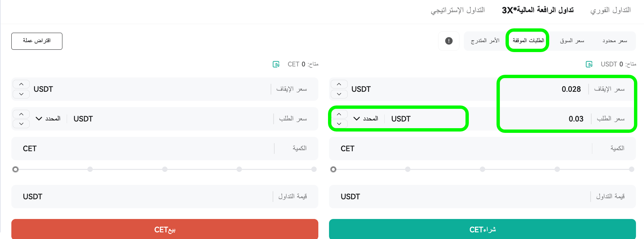The width and height of the screenshot is (644, 239).
Task: Increase buy stop price with up arrow
Action: point(339,84)
